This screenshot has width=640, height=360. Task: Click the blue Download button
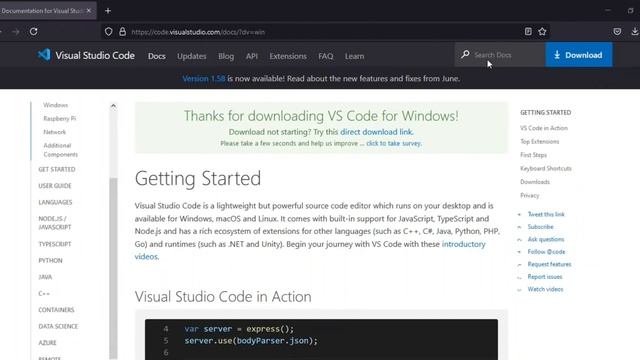[x=579, y=55]
